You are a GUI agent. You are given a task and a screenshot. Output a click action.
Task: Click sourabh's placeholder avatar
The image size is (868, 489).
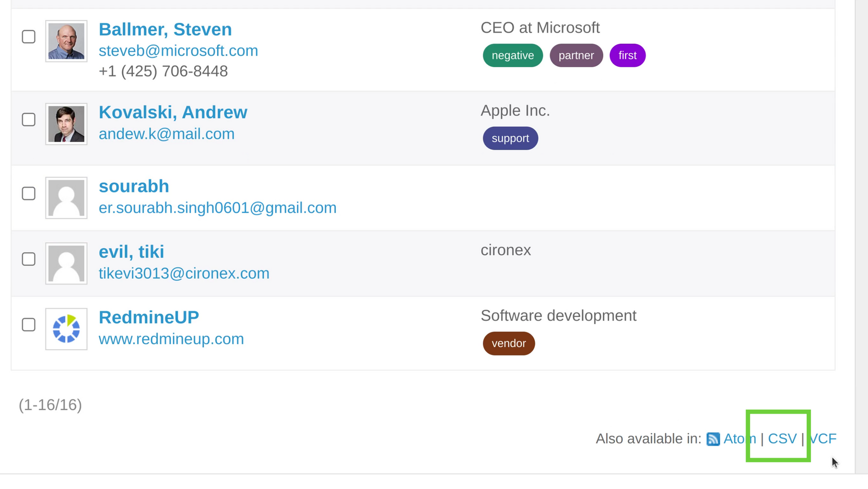click(66, 198)
